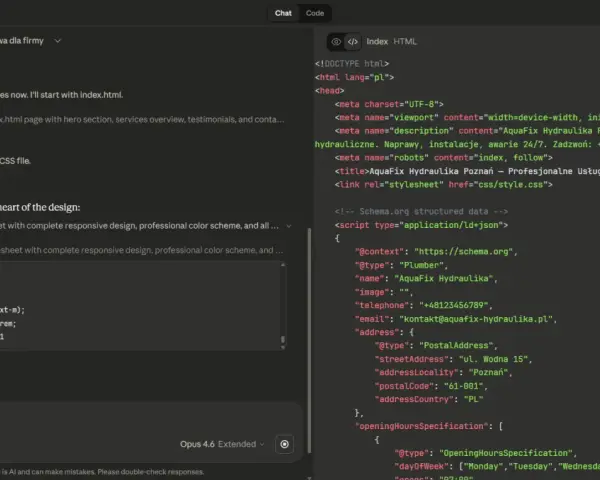Switch to the Chat tab
This screenshot has height=480, width=600.
click(x=283, y=13)
